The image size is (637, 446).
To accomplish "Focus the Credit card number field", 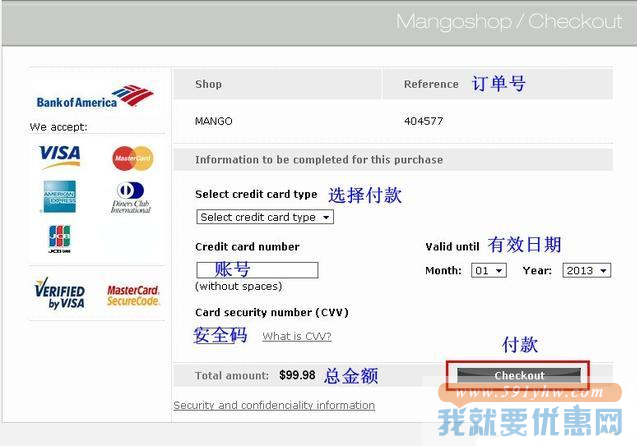I will (257, 270).
